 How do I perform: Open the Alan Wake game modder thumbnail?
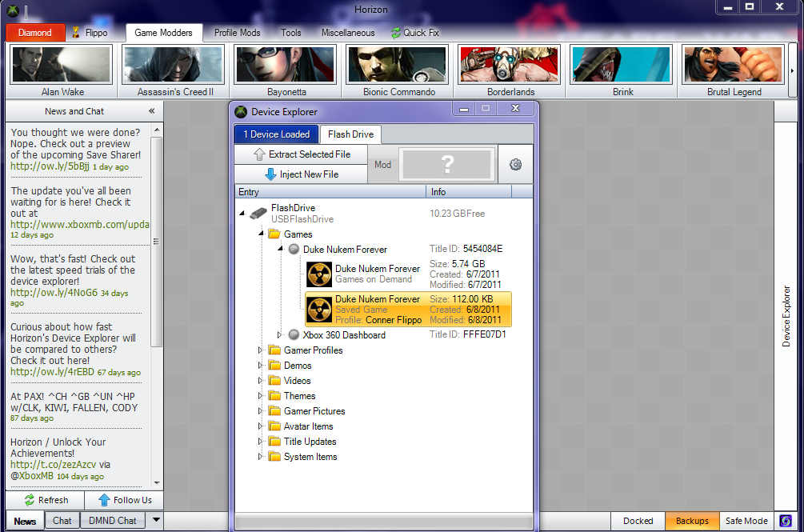point(62,65)
